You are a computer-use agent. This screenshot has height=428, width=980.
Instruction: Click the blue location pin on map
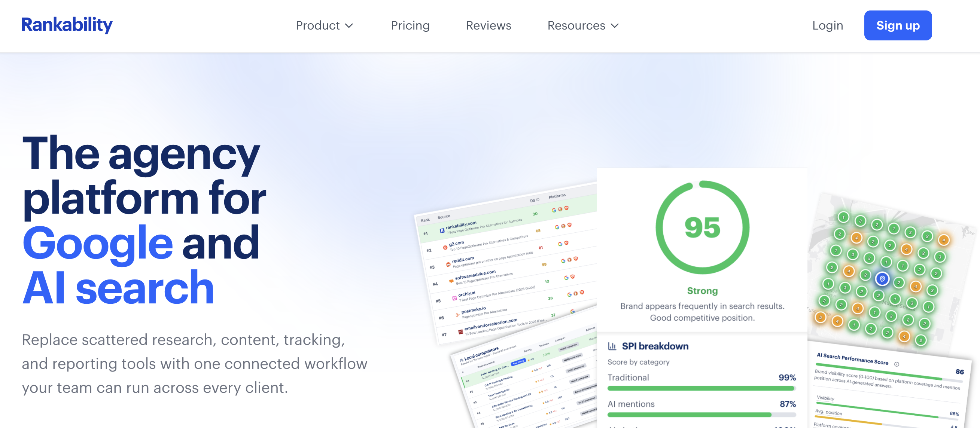tap(882, 279)
